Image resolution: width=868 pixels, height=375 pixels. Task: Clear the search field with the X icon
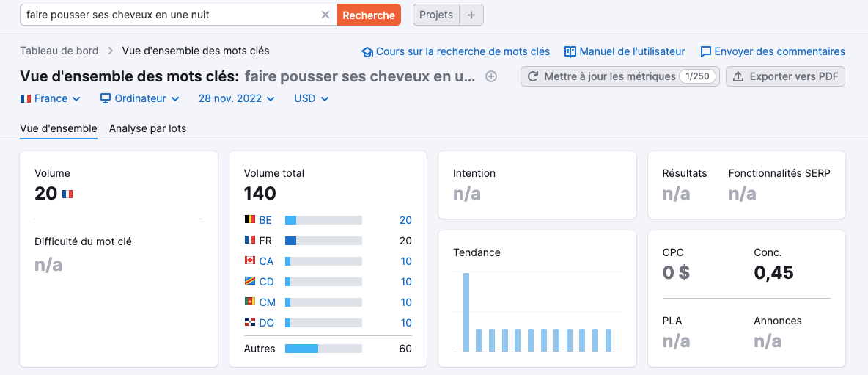tap(325, 15)
